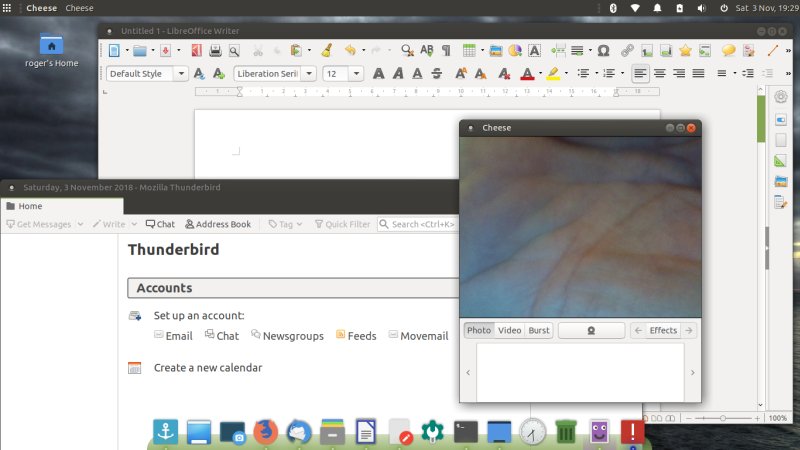This screenshot has height=450, width=800.
Task: Click the Insert Special Character omega icon
Action: pos(603,50)
